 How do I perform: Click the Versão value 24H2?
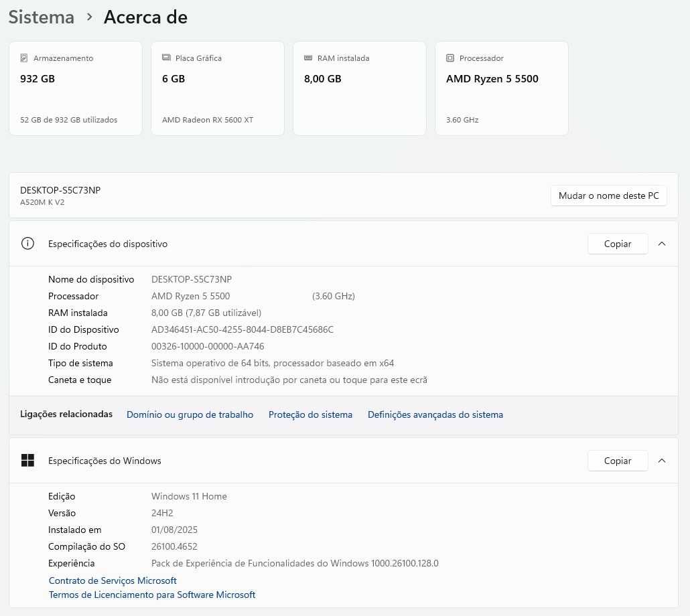[162, 513]
